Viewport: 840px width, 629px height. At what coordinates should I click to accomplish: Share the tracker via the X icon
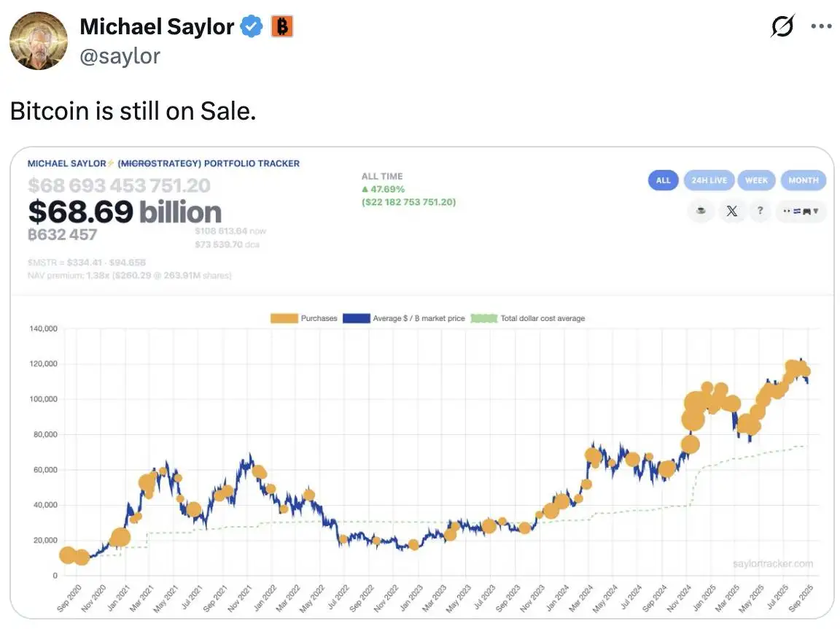[x=731, y=211]
